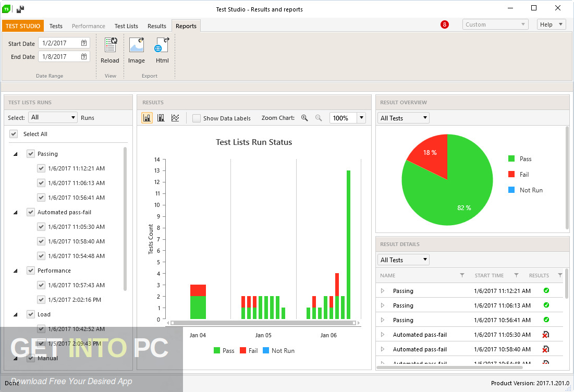Screen dimensions: 574x392
Task: Export report as Html
Action: [x=162, y=45]
